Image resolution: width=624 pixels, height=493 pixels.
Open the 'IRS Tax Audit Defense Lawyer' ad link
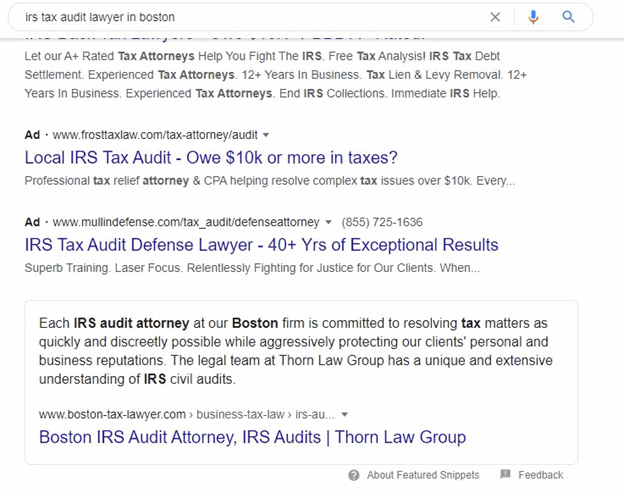click(261, 245)
